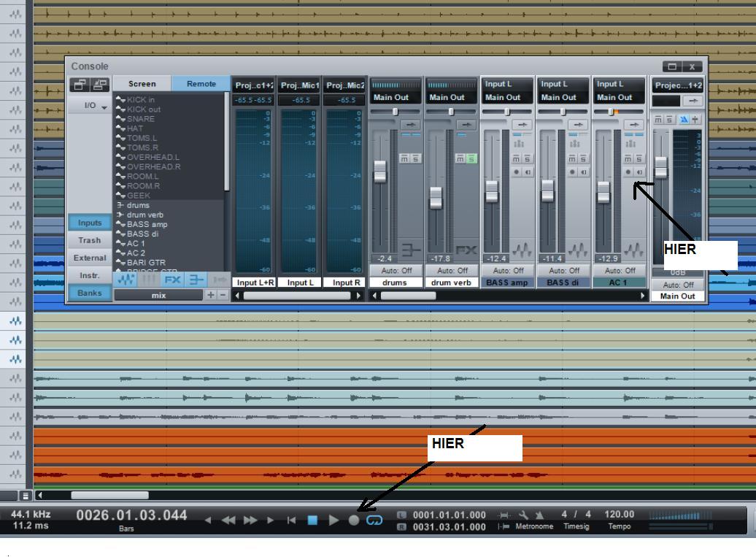Mute the BASS amp channel
The height and width of the screenshot is (557, 756).
coord(517,158)
